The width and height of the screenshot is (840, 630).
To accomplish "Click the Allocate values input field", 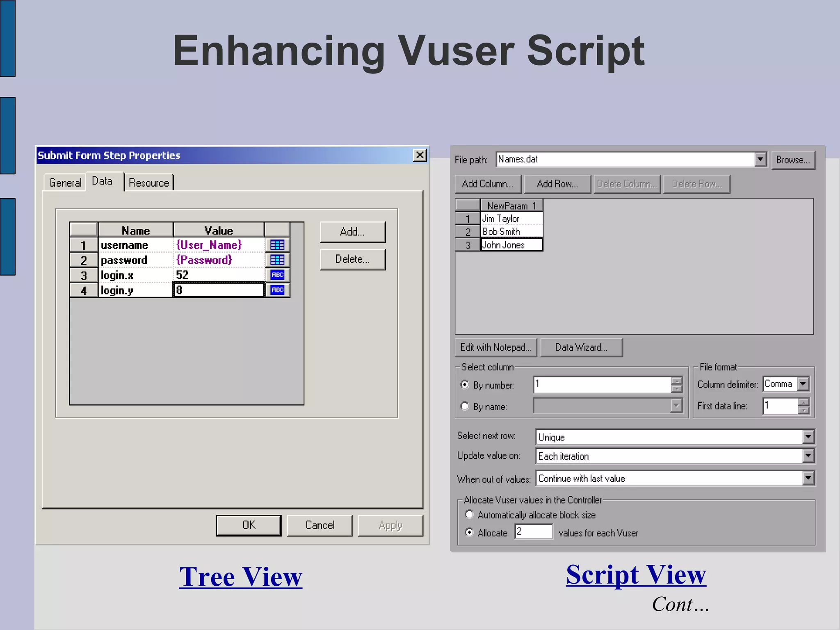I will (534, 532).
